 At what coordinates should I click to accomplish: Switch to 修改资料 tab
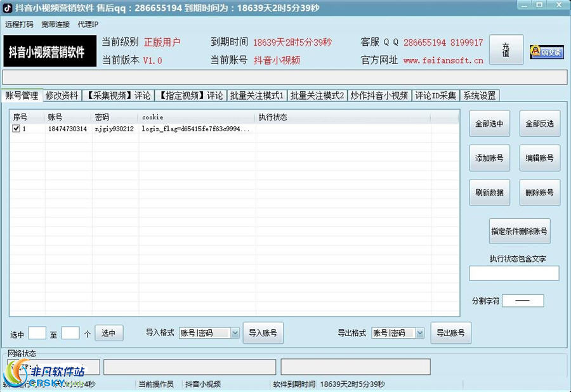62,96
